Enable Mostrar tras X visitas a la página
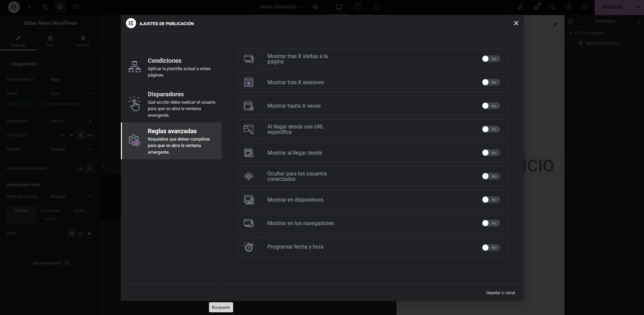 491,59
